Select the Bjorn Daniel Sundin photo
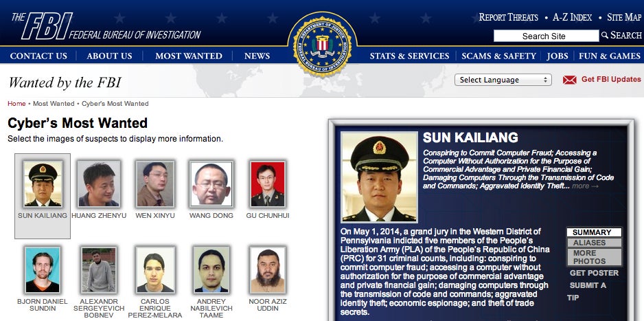Screen dimensions: 644x321 [43, 269]
